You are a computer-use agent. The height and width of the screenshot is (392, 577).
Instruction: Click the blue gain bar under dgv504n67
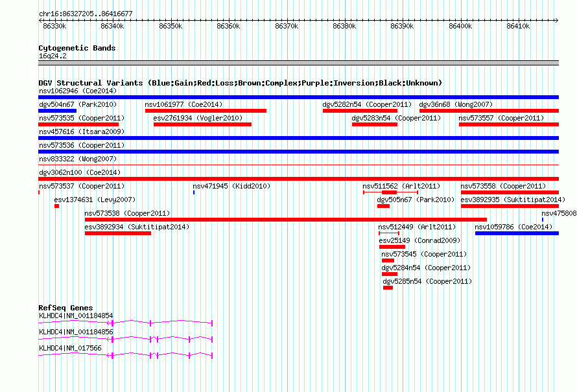tap(58, 111)
